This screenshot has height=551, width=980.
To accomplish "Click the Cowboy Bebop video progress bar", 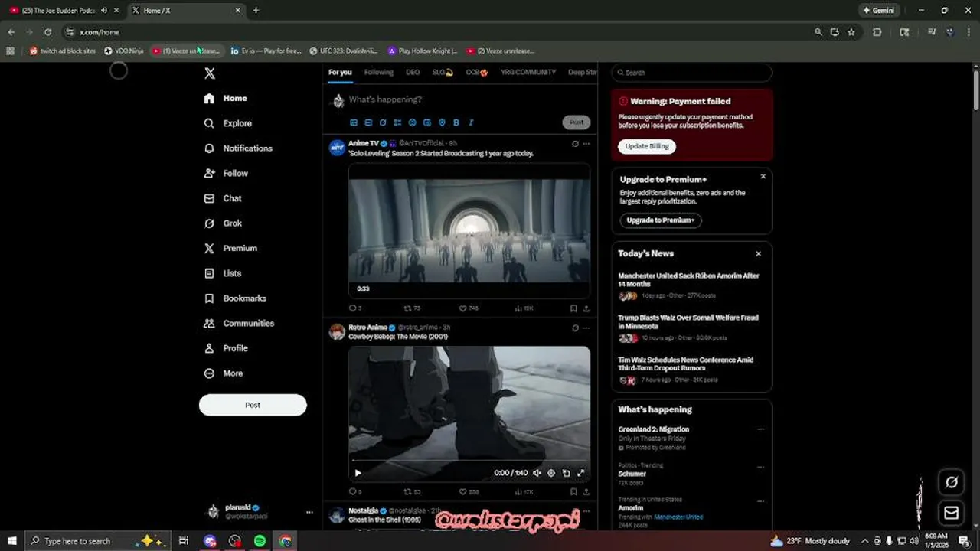I will click(x=469, y=461).
